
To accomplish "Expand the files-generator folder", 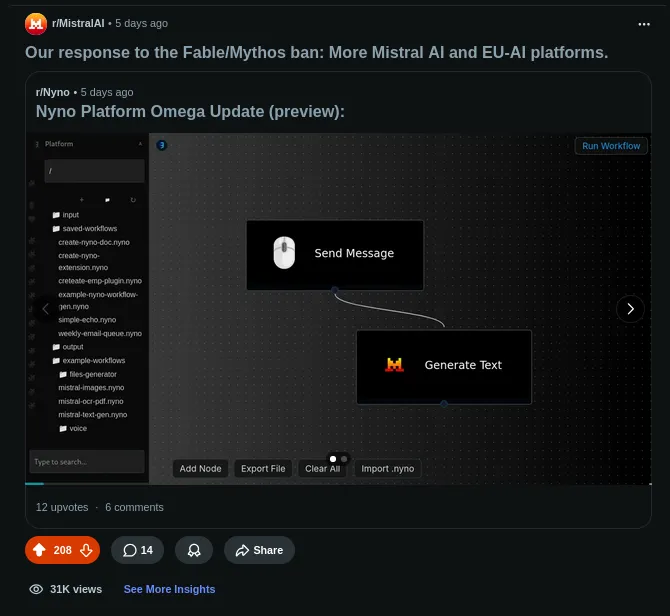I will 88,374.
